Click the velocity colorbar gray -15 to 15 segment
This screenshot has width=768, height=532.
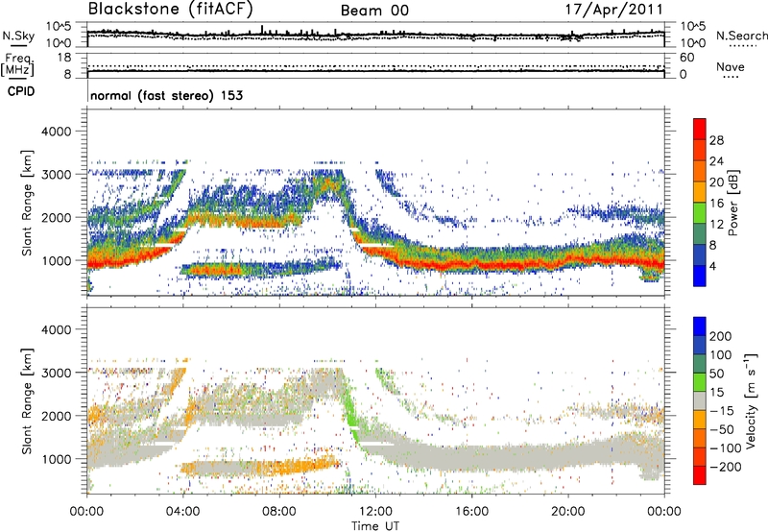(x=700, y=401)
